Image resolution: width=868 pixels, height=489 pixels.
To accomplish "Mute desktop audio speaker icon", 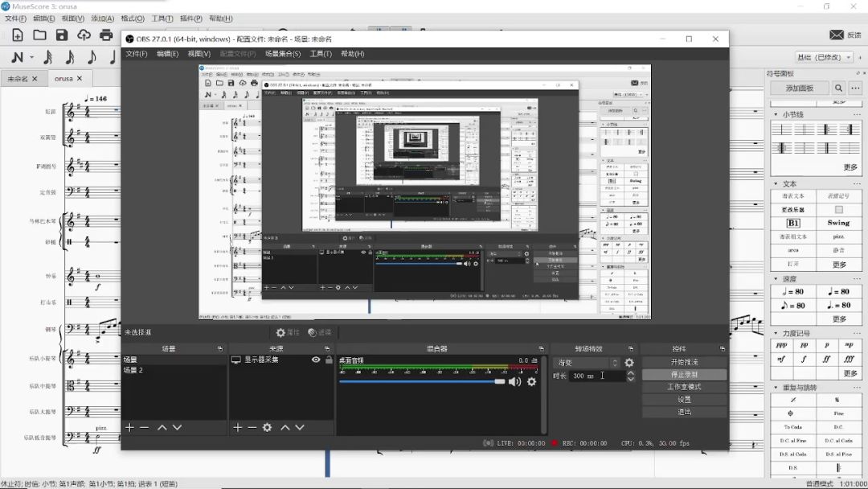I will [515, 381].
